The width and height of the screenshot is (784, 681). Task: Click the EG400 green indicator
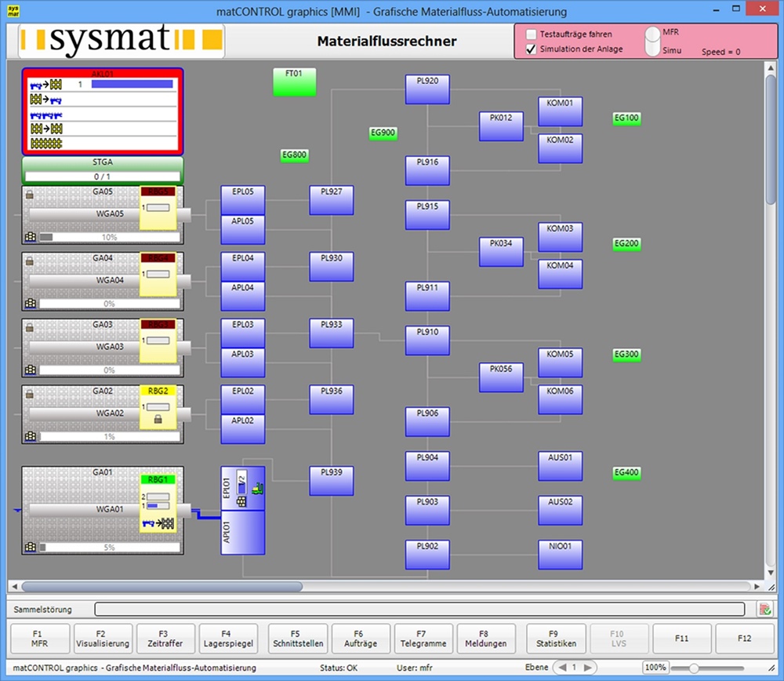coord(626,473)
